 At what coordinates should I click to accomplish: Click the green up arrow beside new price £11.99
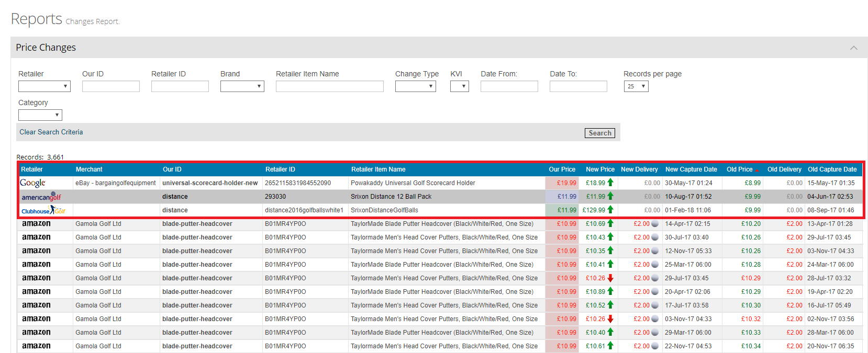coord(610,196)
